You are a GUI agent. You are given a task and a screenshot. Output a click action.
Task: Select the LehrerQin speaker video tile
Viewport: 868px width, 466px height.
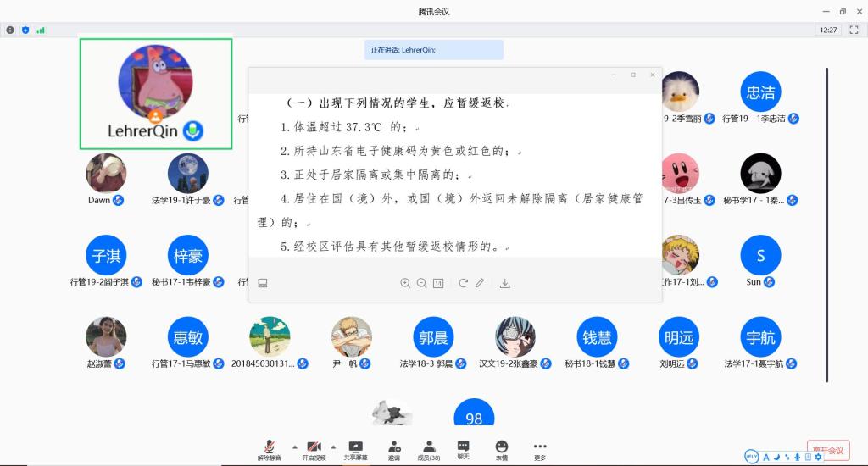click(x=155, y=92)
